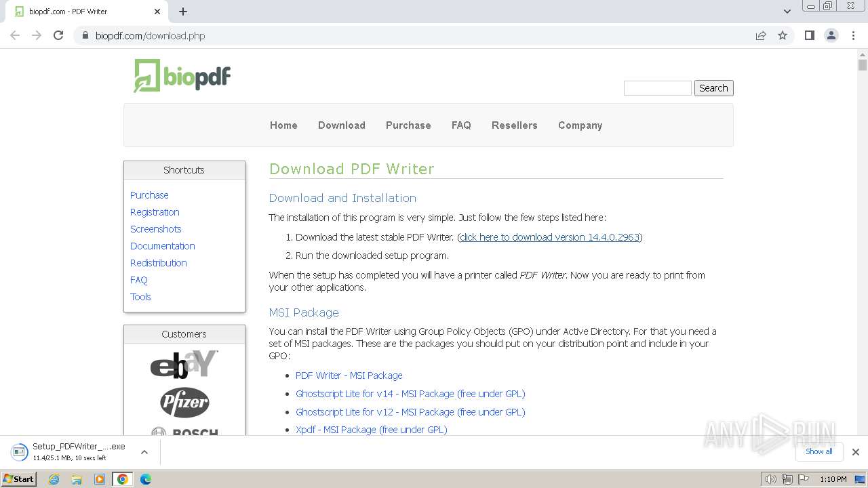The width and height of the screenshot is (868, 488).
Task: Open the Screenshots shortcut link
Action: tap(156, 229)
